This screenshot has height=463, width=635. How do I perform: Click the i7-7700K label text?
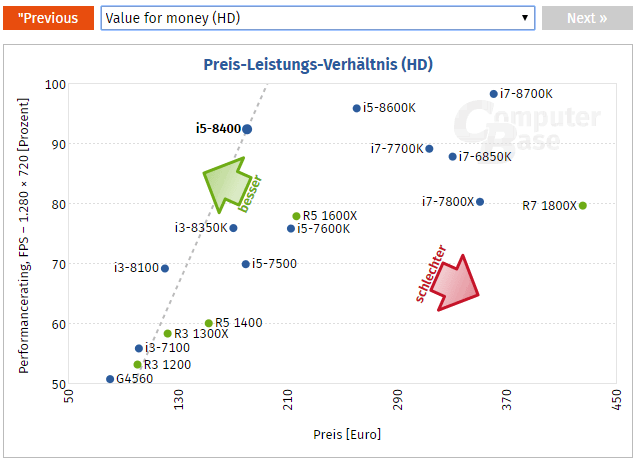pyautogui.click(x=397, y=149)
